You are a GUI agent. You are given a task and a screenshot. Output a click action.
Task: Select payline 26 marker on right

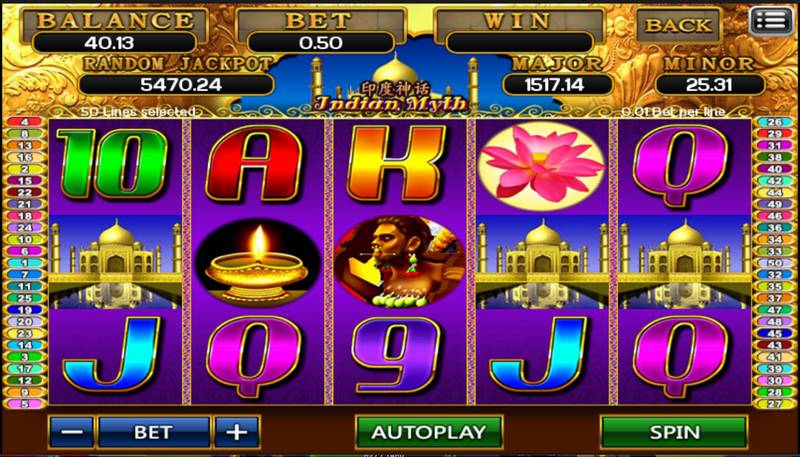pyautogui.click(x=774, y=122)
